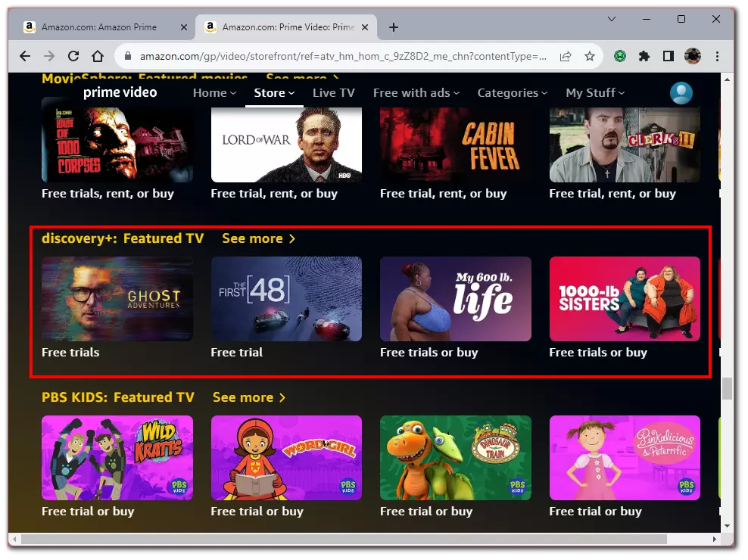Switch to the Amazon.com: Amazon Prime tab
748x560 pixels.
[x=99, y=27]
